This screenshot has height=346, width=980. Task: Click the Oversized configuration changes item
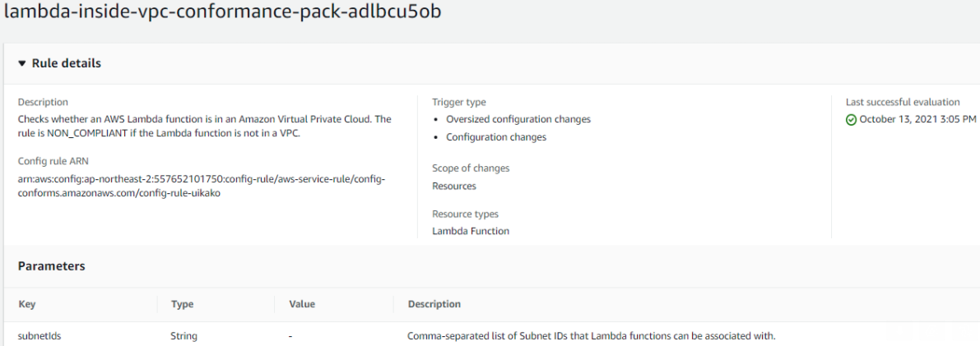[518, 119]
